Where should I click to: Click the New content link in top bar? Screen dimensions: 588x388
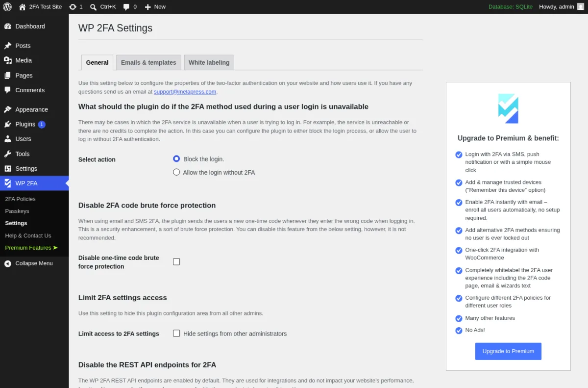[160, 7]
